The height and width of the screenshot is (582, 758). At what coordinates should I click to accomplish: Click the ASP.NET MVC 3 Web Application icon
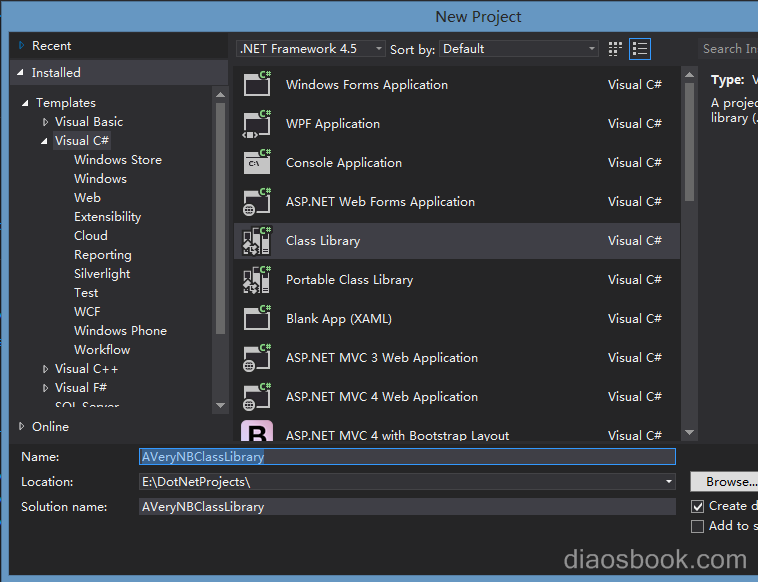point(257,358)
